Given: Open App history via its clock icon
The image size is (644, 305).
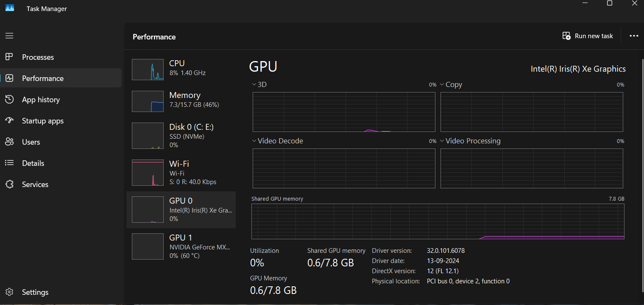Looking at the screenshot, I should pos(9,99).
